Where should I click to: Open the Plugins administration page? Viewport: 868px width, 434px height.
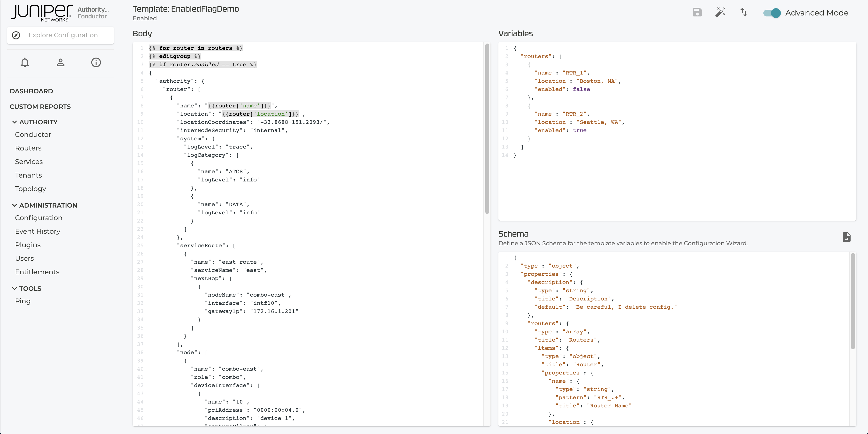click(28, 245)
